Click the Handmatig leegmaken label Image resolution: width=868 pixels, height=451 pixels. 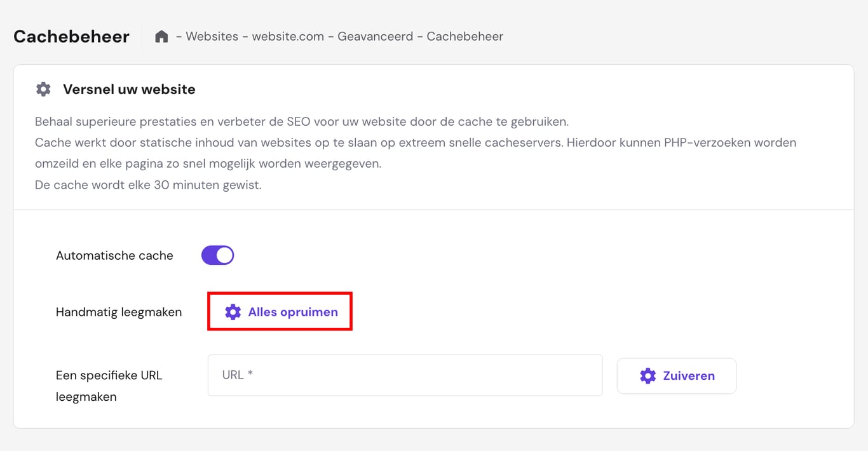[x=119, y=312]
